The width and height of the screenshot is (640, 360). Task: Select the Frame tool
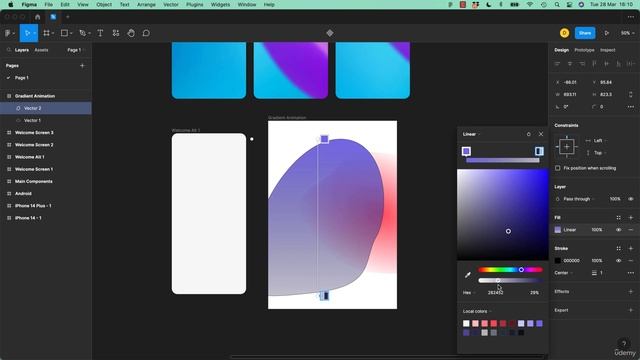coord(47,33)
